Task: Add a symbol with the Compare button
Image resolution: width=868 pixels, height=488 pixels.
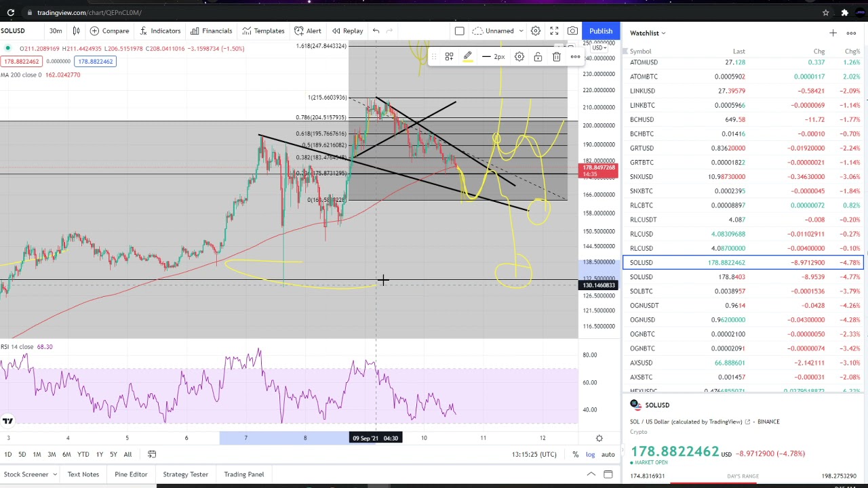Action: pyautogui.click(x=108, y=30)
